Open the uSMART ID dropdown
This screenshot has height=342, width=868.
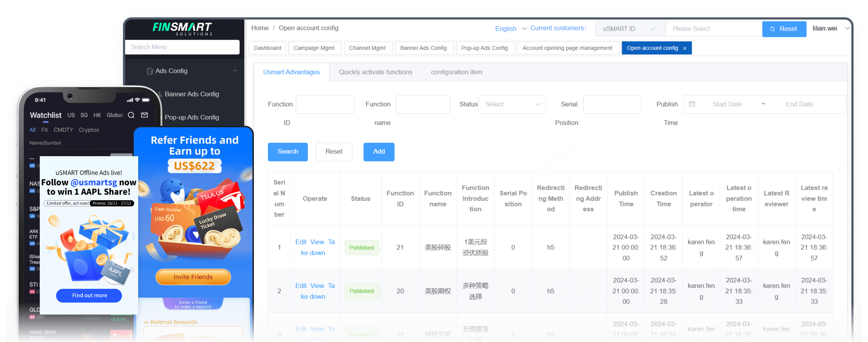[x=630, y=29]
